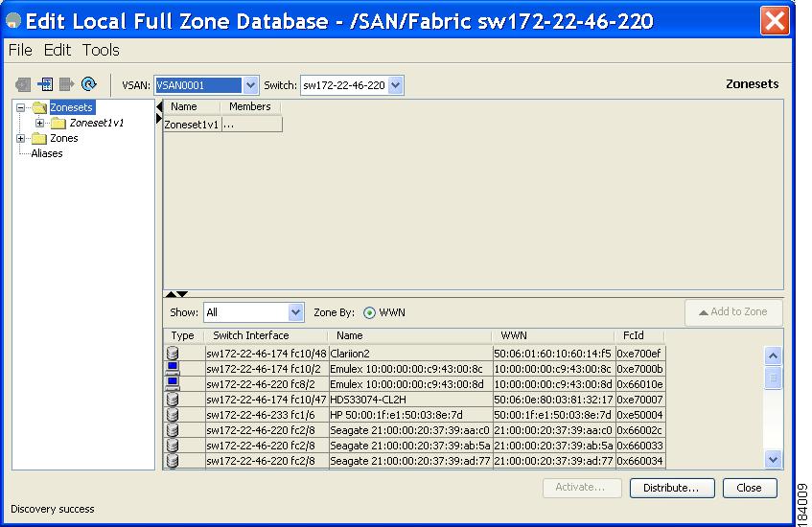Click the disk icon for Seagate ab:5a row
The width and height of the screenshot is (812, 527).
pos(173,446)
